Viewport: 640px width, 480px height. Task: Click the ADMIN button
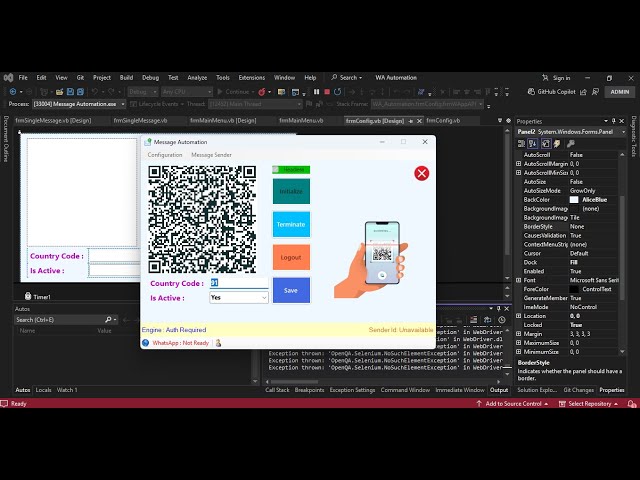pyautogui.click(x=620, y=92)
